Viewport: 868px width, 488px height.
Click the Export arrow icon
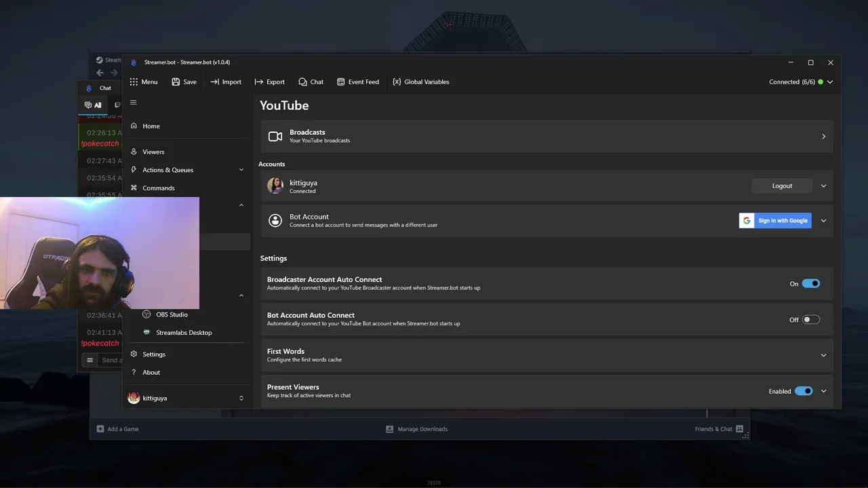point(258,82)
